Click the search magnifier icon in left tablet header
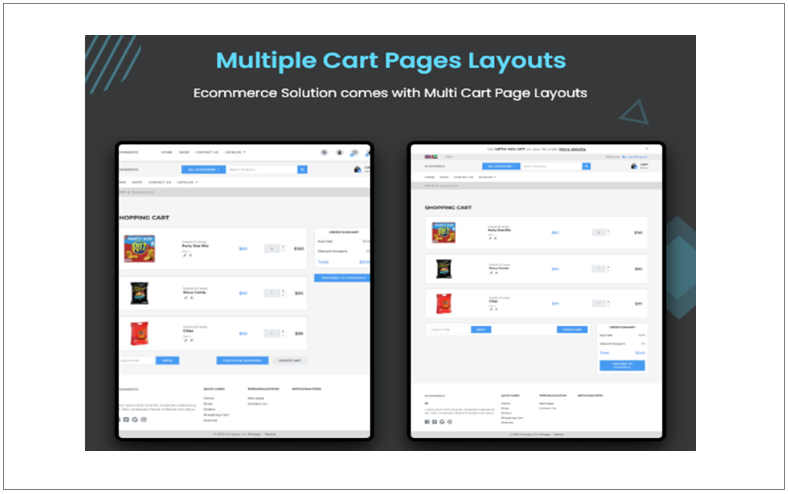This screenshot has height=494, width=788. (x=324, y=153)
